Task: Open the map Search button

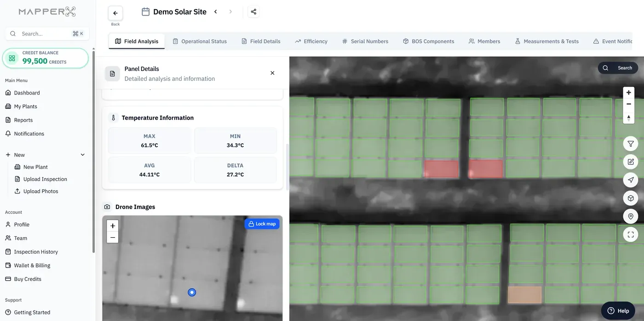Action: [x=618, y=68]
